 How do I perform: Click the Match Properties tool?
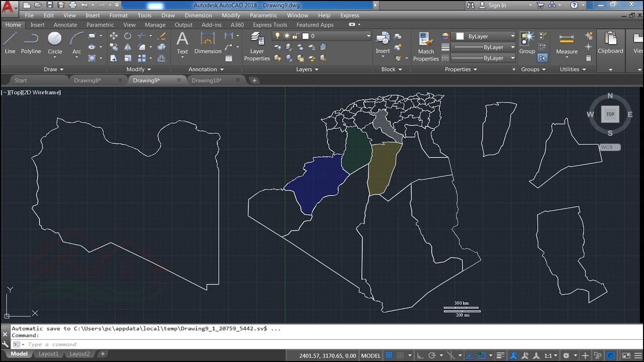coord(426,47)
